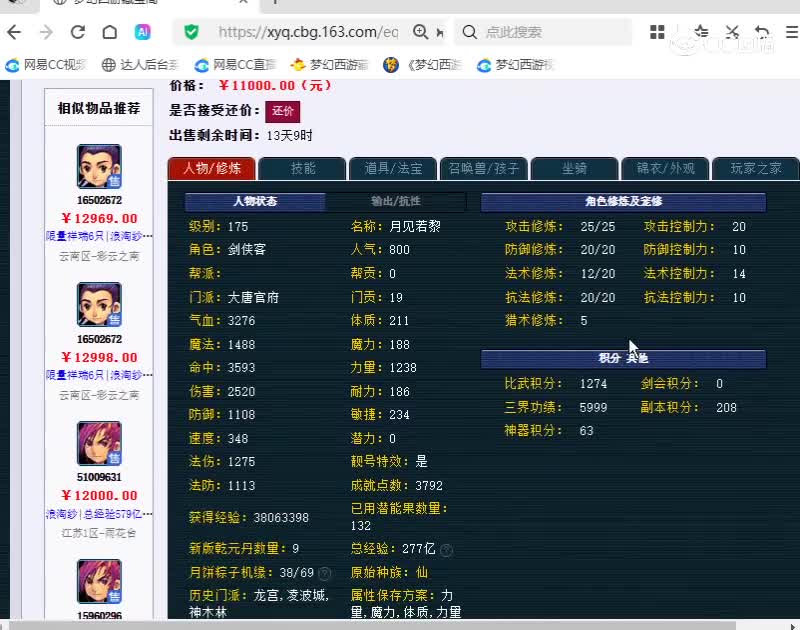
Task: Open the browser home page icon
Action: coord(110,33)
